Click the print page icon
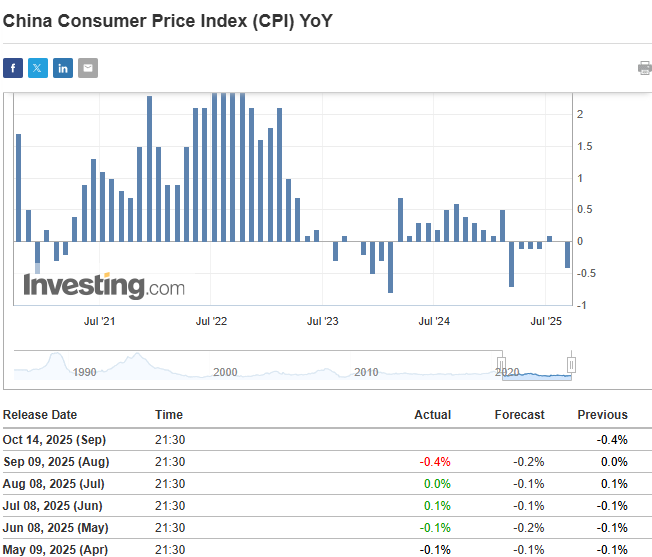652x557 pixels. click(x=644, y=68)
